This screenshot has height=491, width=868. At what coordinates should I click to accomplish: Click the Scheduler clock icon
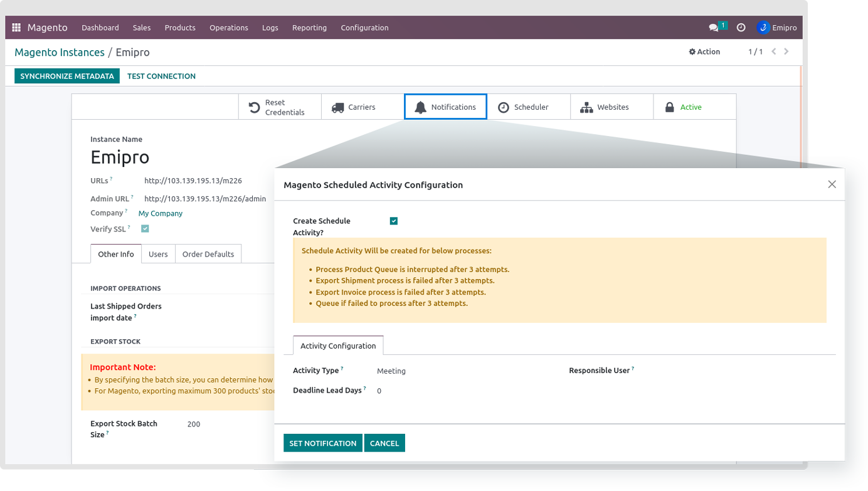(504, 107)
